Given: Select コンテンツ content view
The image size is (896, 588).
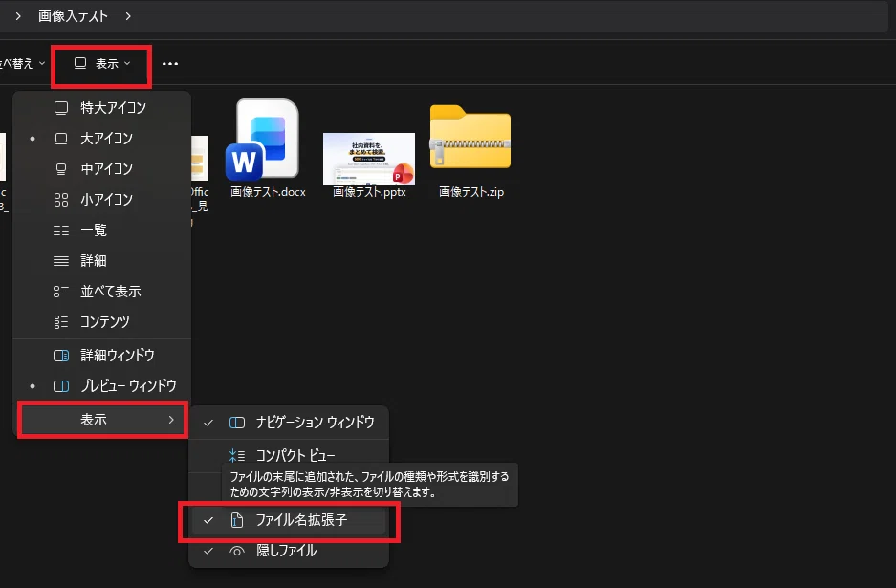Looking at the screenshot, I should (101, 321).
